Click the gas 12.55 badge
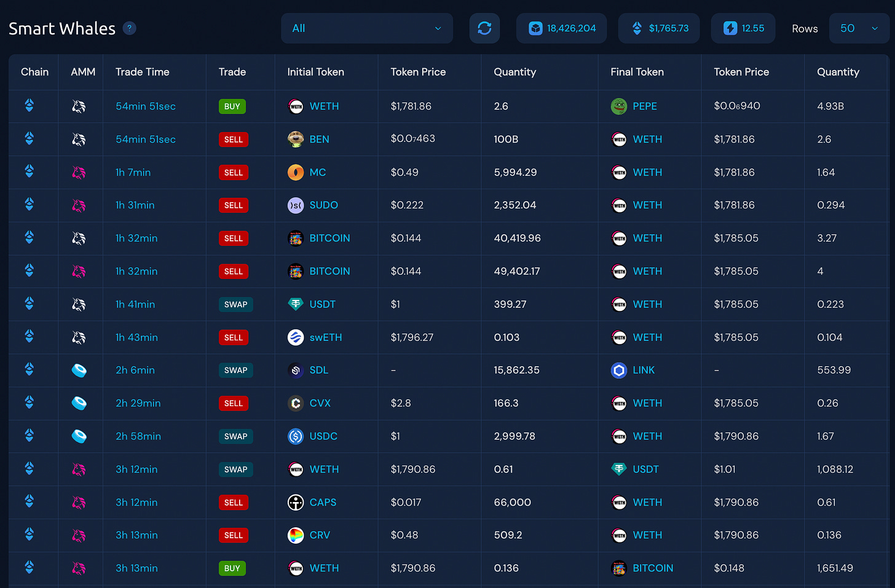The width and height of the screenshot is (895, 588). point(743,28)
